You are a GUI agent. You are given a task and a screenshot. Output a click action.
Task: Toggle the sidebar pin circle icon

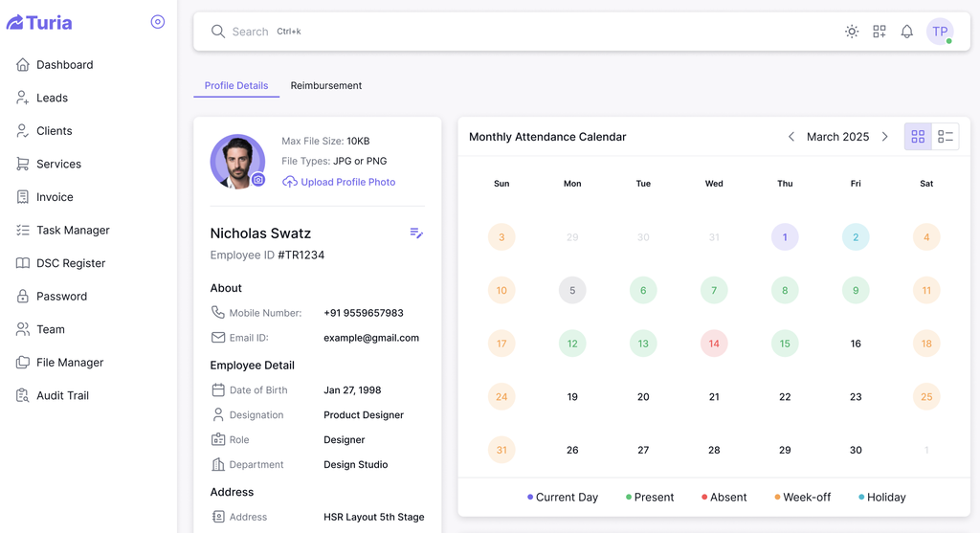(158, 22)
